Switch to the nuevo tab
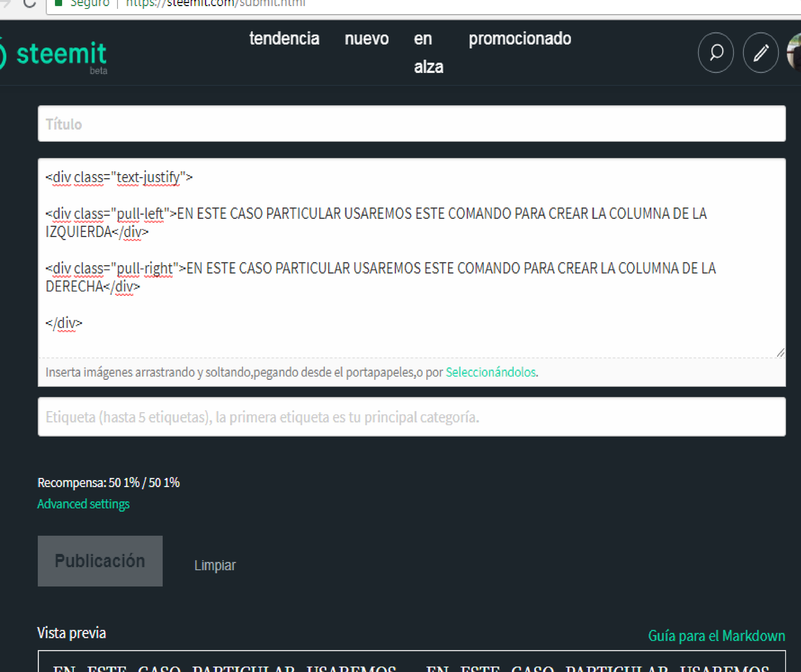The height and width of the screenshot is (672, 801). 367,39
